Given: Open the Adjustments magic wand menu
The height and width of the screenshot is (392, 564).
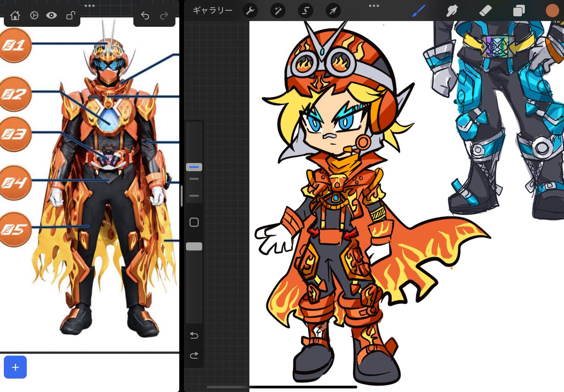Looking at the screenshot, I should (278, 11).
